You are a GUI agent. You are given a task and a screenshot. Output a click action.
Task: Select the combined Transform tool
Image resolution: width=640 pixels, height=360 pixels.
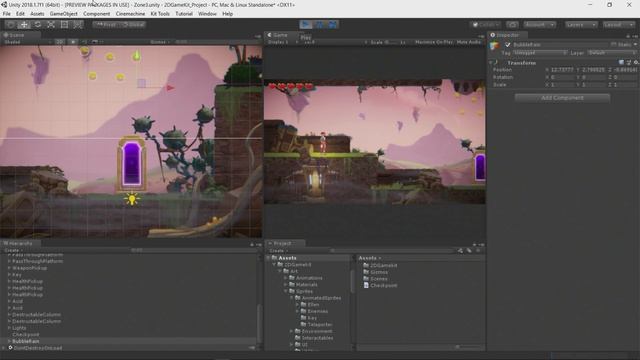pos(78,24)
